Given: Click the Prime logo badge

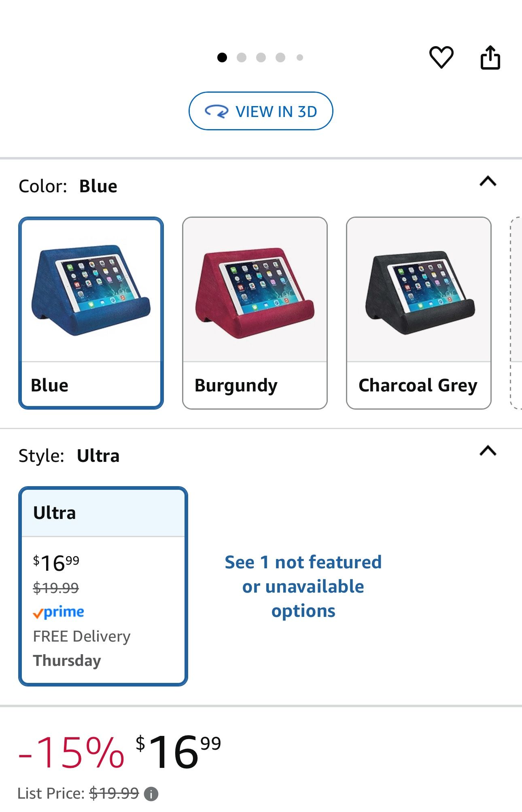Looking at the screenshot, I should click(x=59, y=612).
